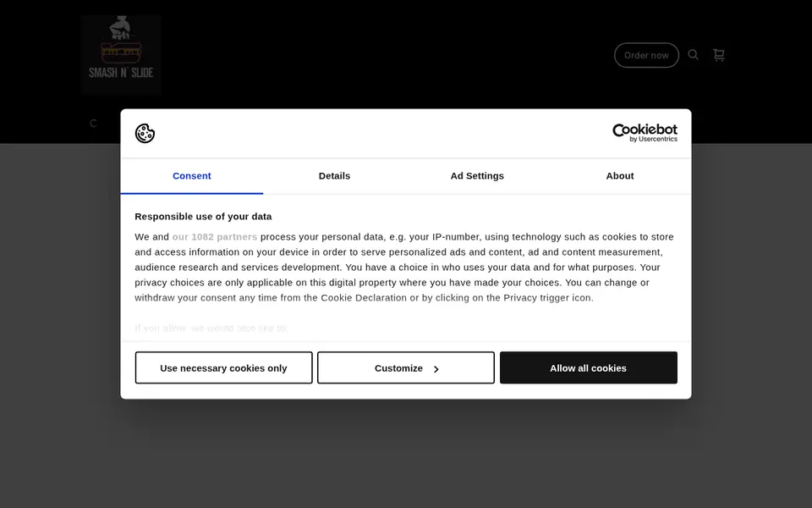Choose Use necessary cookies only
The width and height of the screenshot is (812, 508).
(x=223, y=368)
